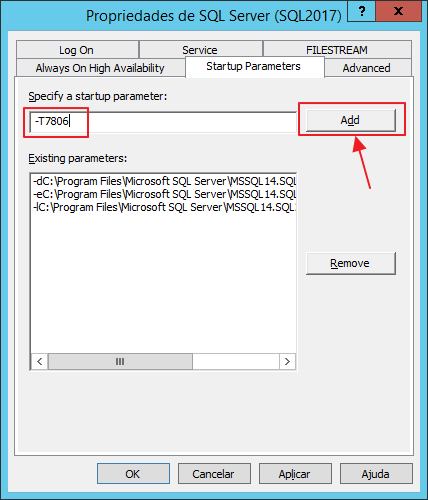Switch to Always On High Availability tab
The image size is (428, 500).
100,68
